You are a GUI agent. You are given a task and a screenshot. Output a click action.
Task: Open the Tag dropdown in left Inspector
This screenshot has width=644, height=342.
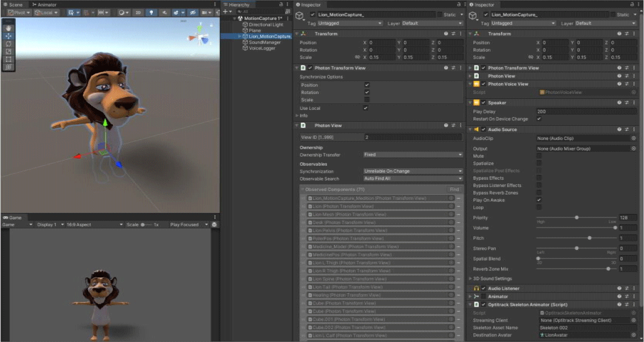point(350,24)
